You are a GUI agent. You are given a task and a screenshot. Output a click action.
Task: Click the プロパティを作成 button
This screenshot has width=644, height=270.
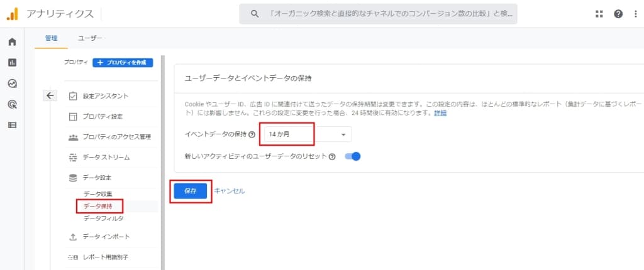tap(123, 63)
